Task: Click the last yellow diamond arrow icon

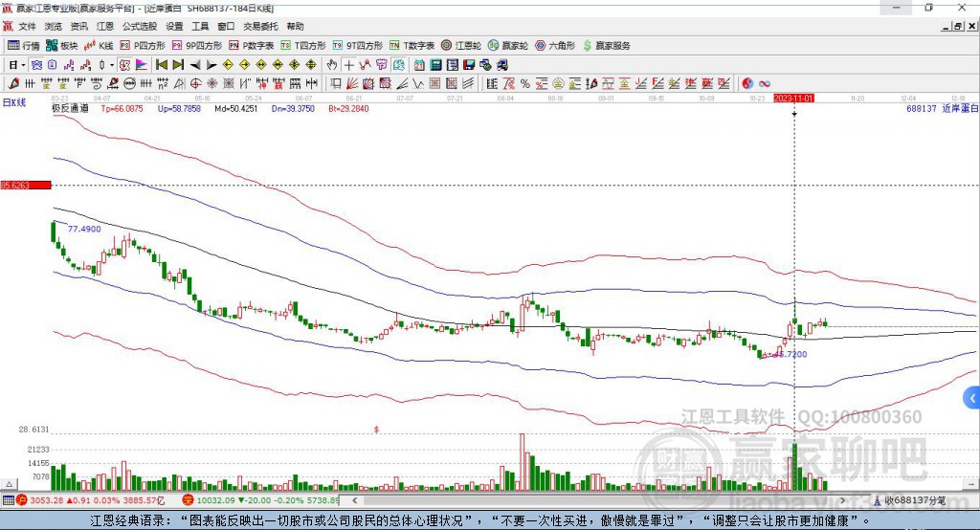Action: pos(311,65)
